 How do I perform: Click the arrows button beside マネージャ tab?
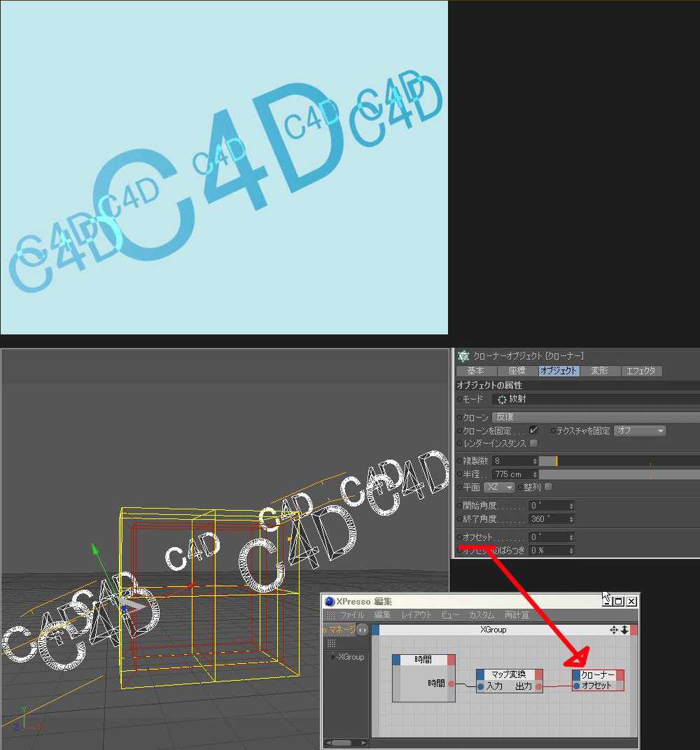[x=363, y=630]
